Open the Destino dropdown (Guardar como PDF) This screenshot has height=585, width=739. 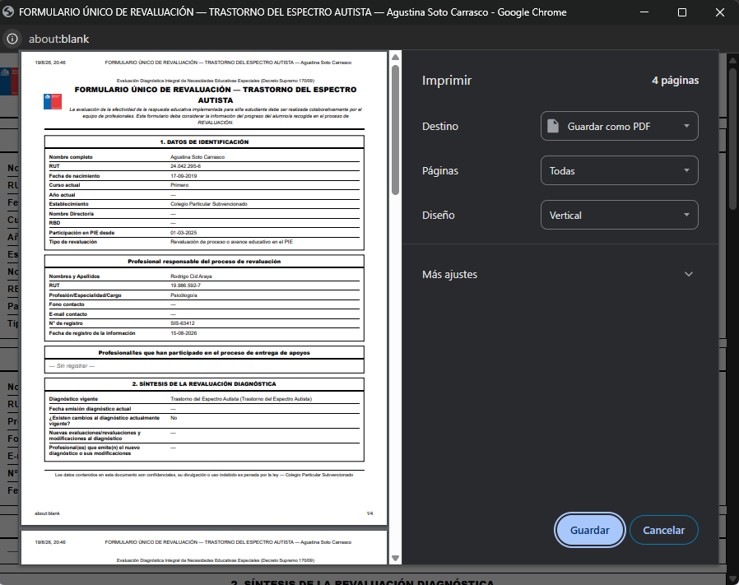pyautogui.click(x=619, y=126)
